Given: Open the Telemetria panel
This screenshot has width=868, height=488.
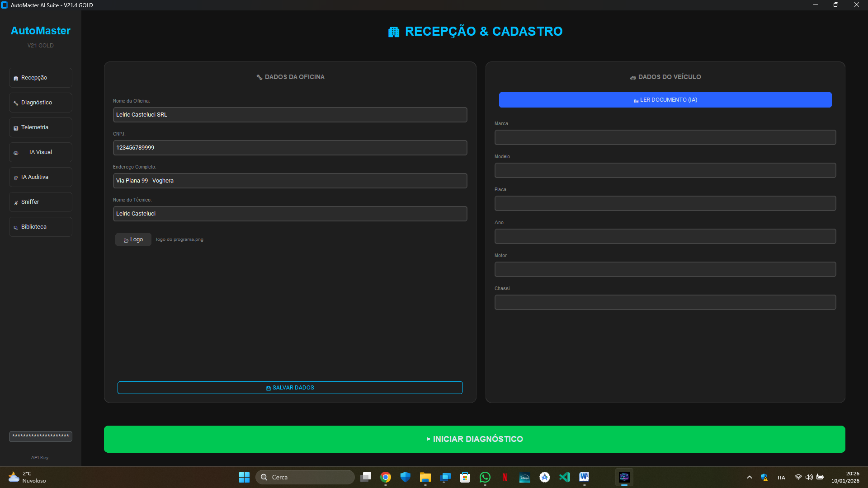Looking at the screenshot, I should pyautogui.click(x=40, y=127).
